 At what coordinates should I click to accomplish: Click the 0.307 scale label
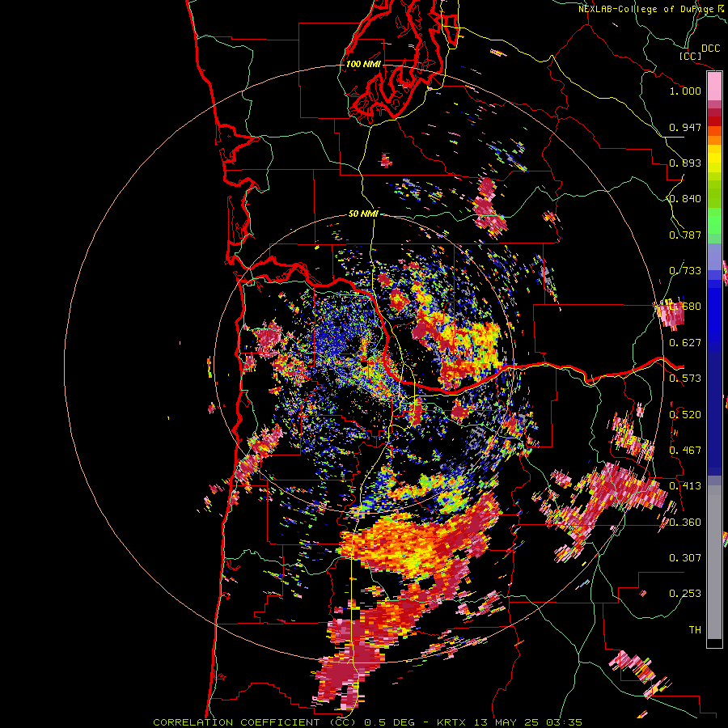(685, 558)
